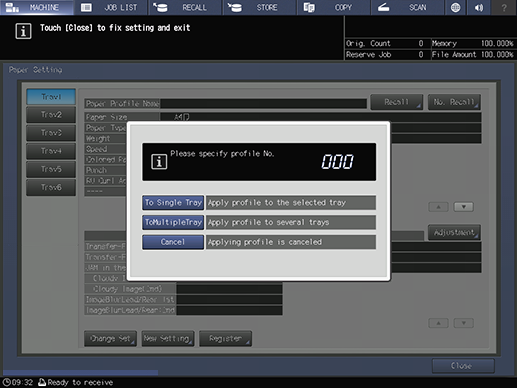Click the New Setting button

click(x=168, y=339)
